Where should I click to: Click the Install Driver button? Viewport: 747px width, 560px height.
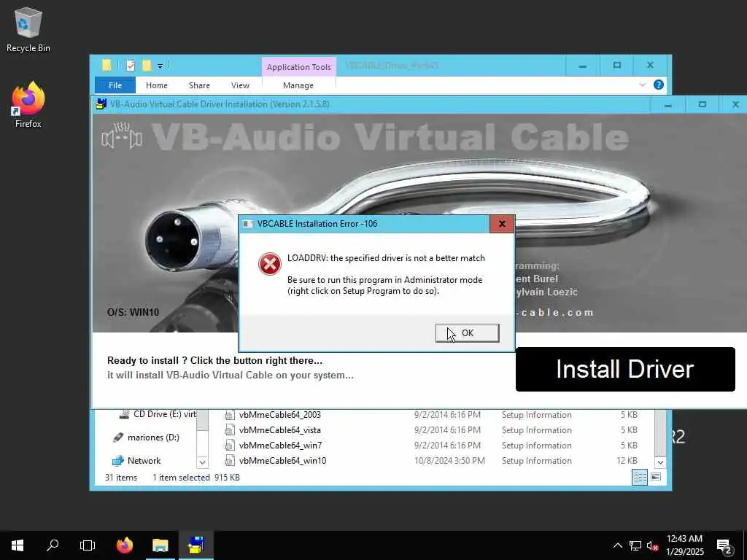point(625,369)
